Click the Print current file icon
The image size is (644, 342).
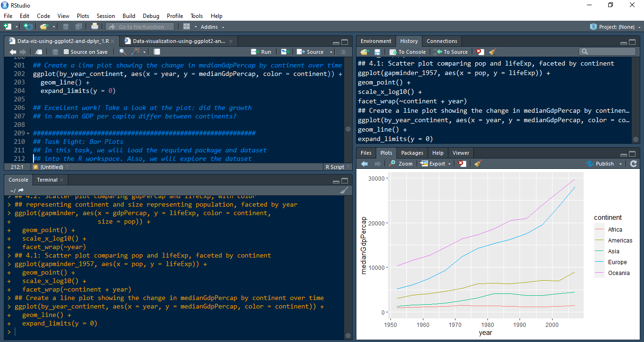[95, 27]
